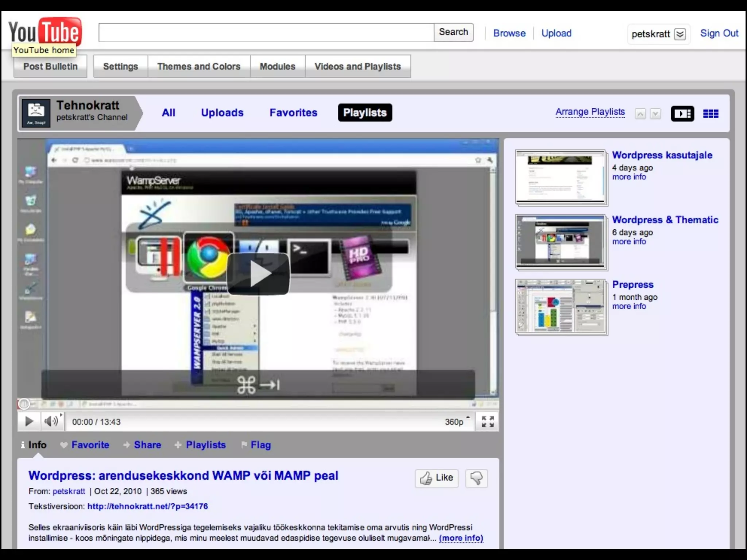The width and height of the screenshot is (747, 560).
Task: Mute video with the speaker icon
Action: pos(51,422)
